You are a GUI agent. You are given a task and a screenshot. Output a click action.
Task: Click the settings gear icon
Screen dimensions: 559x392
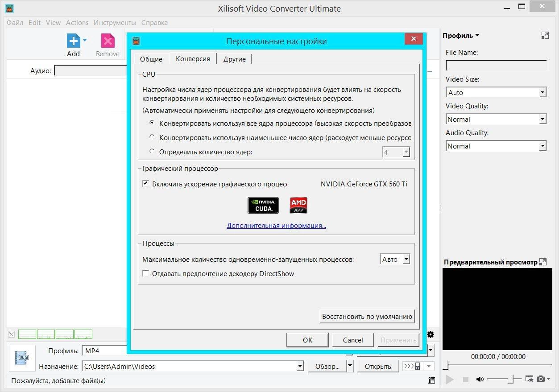point(431,334)
